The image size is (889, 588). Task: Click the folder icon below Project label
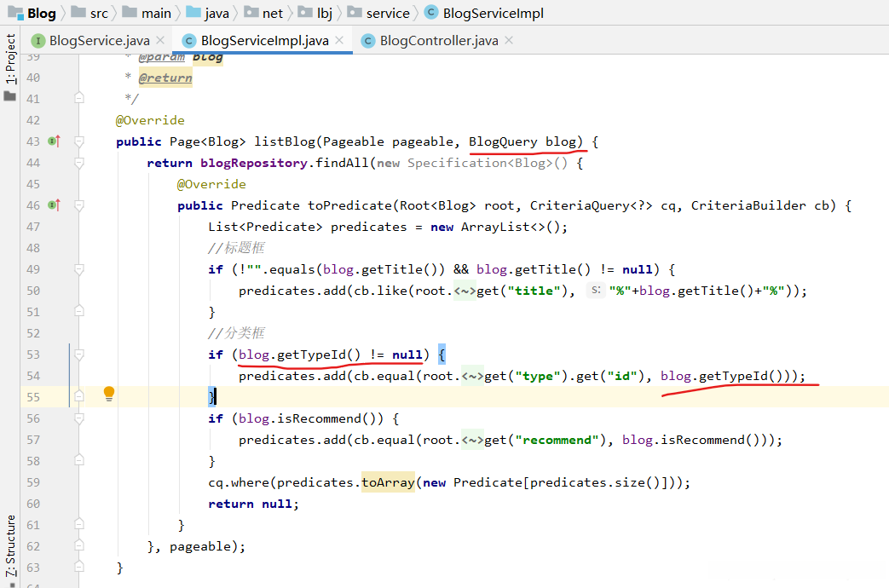pos(10,96)
